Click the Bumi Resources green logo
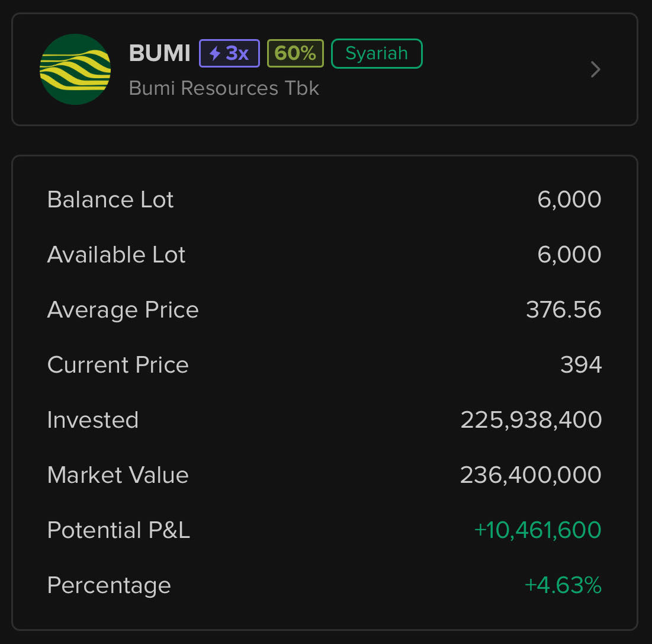 (75, 69)
